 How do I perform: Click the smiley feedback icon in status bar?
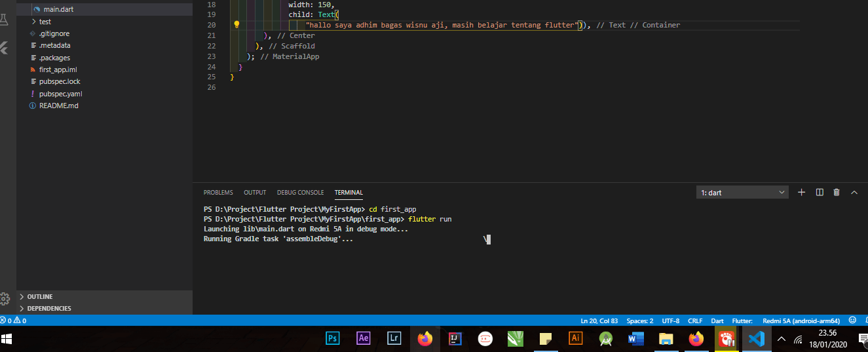[852, 321]
